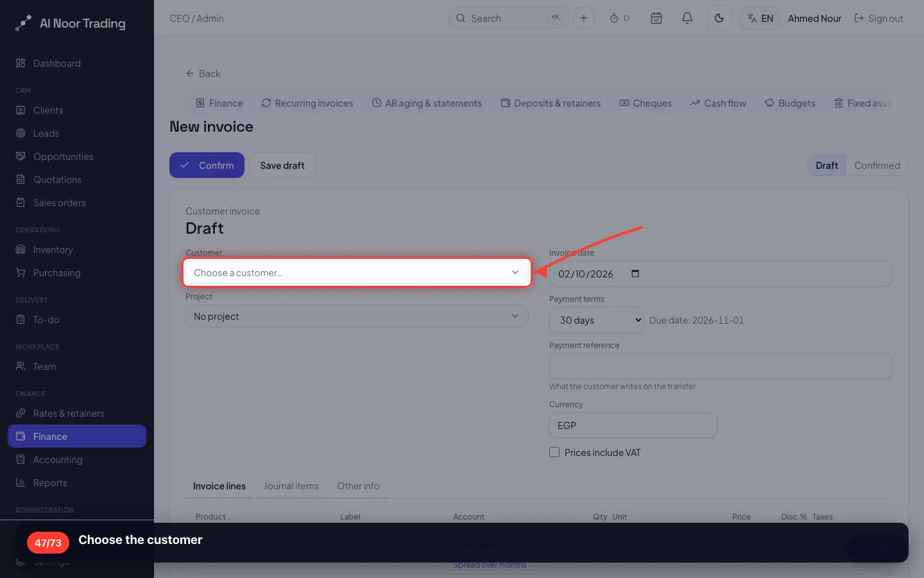Open Accounting in the sidebar
924x578 pixels.
click(77, 459)
